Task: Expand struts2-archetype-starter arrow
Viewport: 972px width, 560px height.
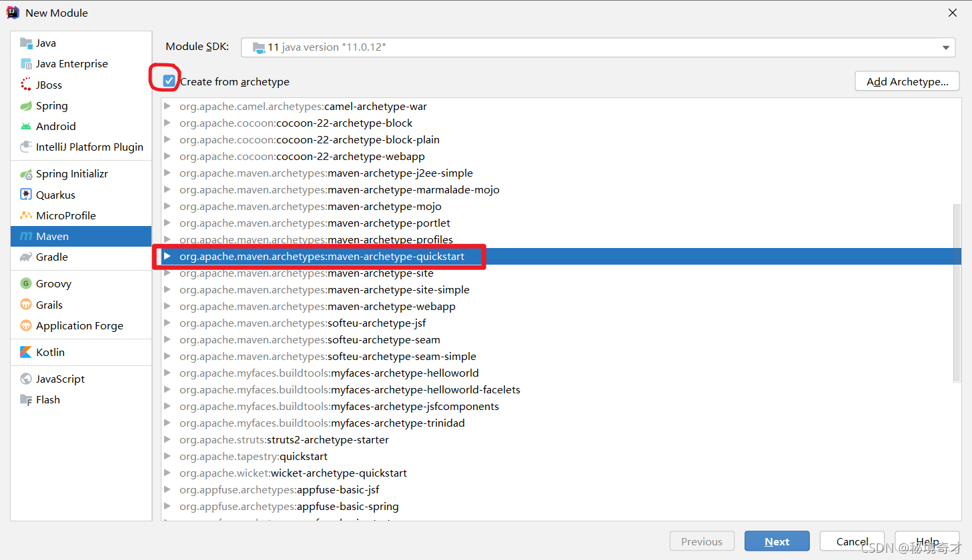Action: [x=167, y=439]
